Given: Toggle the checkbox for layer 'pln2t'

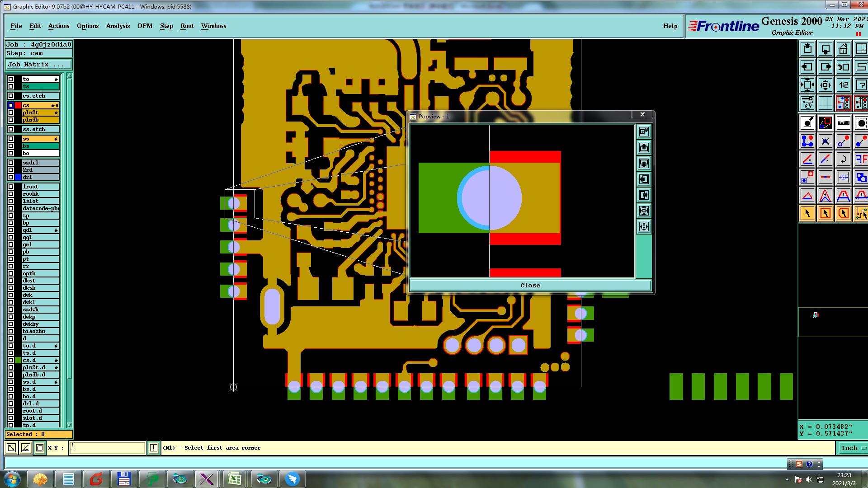Looking at the screenshot, I should (x=11, y=113).
